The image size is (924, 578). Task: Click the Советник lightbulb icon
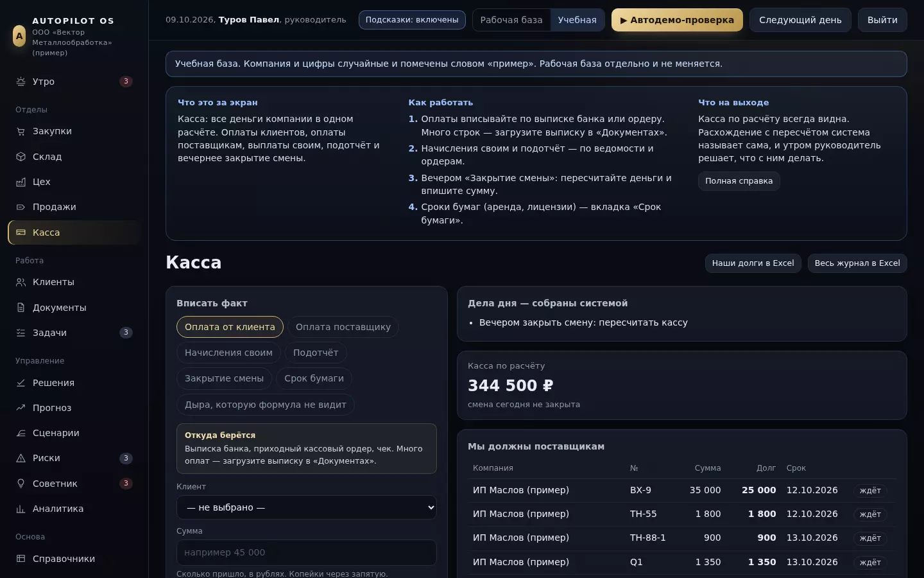[x=21, y=484]
